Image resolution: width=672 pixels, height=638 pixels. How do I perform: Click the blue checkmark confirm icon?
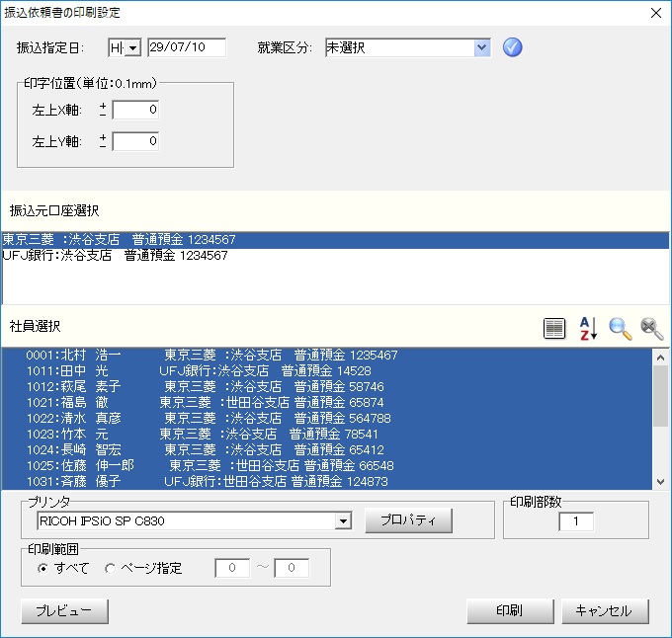point(512,47)
